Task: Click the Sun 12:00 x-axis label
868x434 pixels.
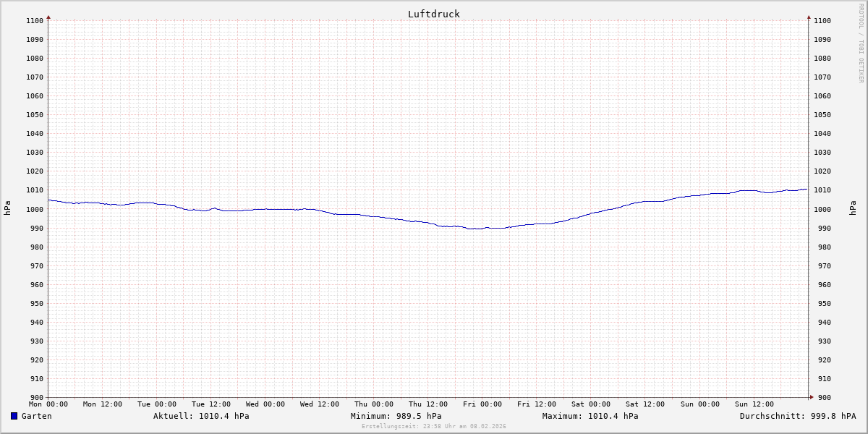Action: click(754, 404)
